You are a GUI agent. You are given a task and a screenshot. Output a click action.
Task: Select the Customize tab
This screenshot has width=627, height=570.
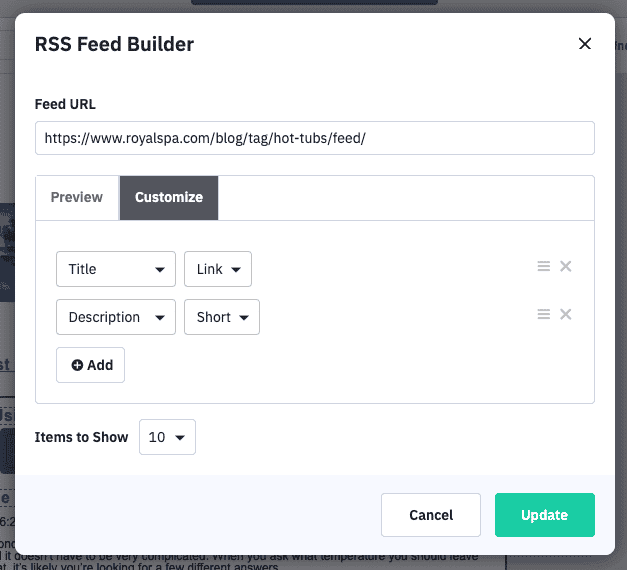[169, 197]
